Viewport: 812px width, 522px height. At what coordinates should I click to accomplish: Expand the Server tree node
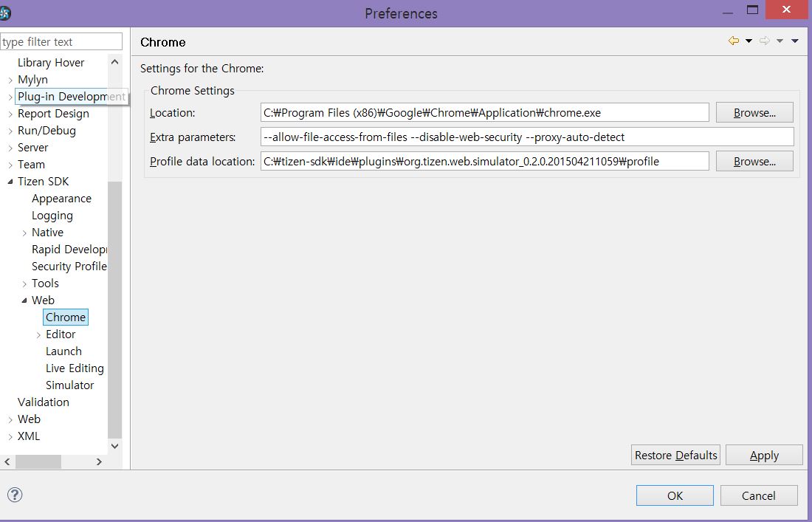[x=10, y=148]
